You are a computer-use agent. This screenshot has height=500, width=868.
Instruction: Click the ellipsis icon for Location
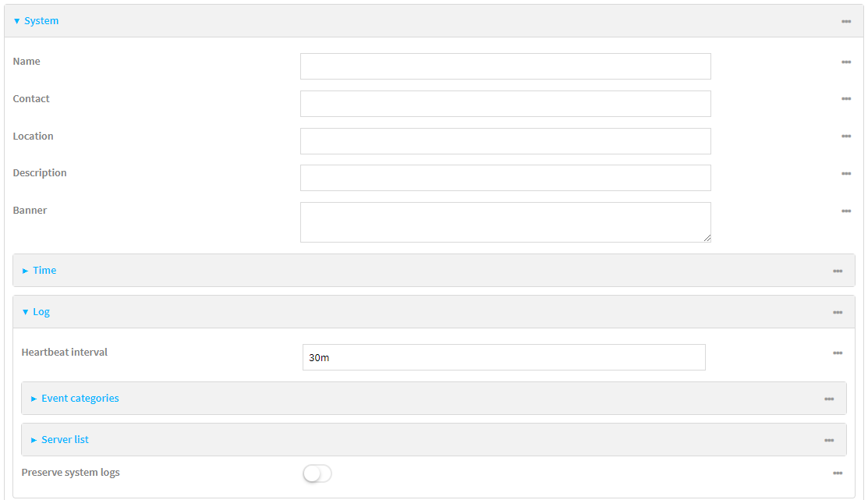point(846,137)
